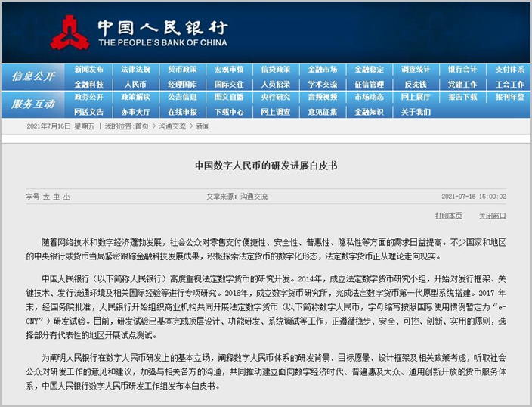This screenshot has height=407, width=532.
Task: Click the 人民币 menu item
Action: [x=135, y=85]
